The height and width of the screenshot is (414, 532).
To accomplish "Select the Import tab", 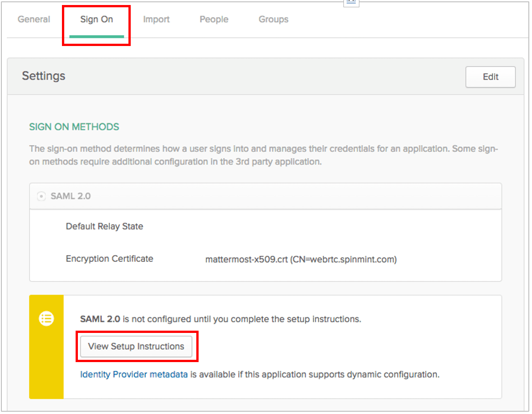I will [156, 19].
